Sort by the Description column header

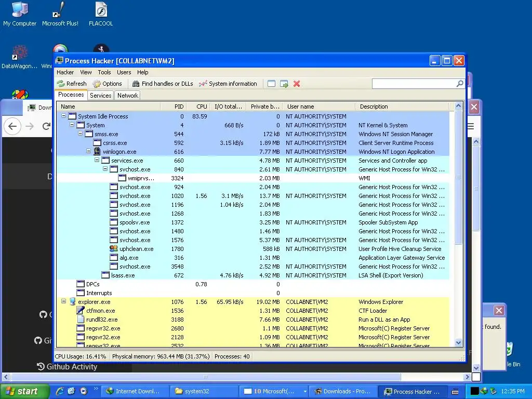[402, 107]
